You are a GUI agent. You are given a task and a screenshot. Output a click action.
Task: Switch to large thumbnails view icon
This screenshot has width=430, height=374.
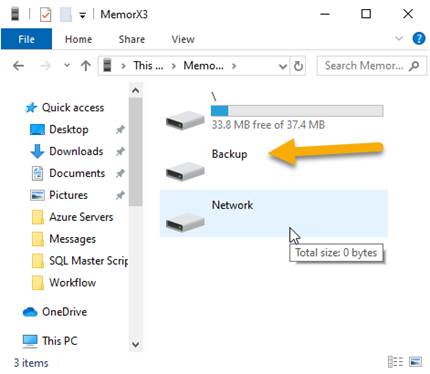[x=415, y=361]
